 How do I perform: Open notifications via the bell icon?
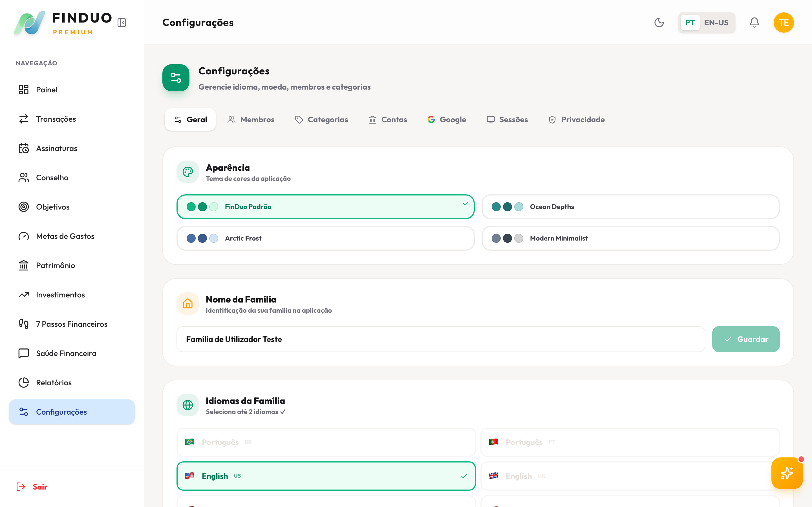[x=754, y=23]
